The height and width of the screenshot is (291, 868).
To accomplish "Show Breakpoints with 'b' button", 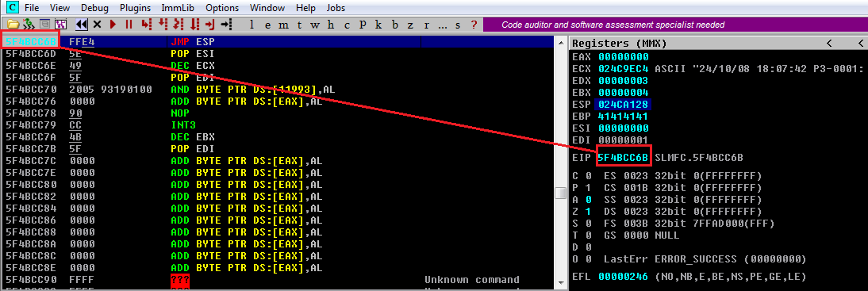I will coord(394,25).
